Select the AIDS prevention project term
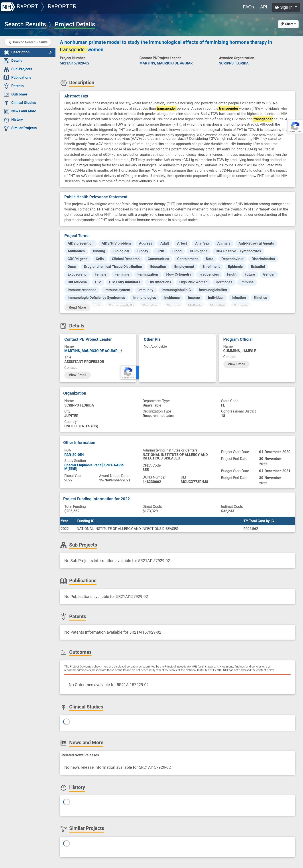Image resolution: width=303 pixels, height=868 pixels. [x=80, y=243]
